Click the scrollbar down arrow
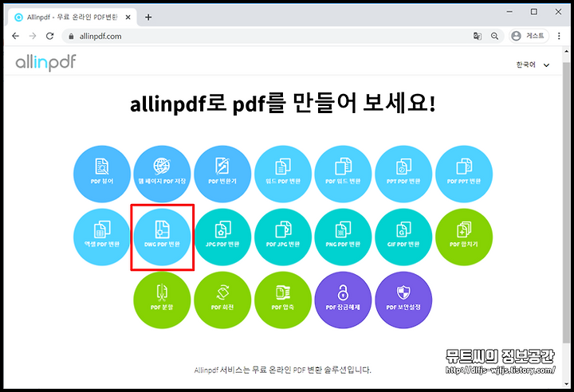Image resolution: width=574 pixels, height=392 pixels. 566,384
